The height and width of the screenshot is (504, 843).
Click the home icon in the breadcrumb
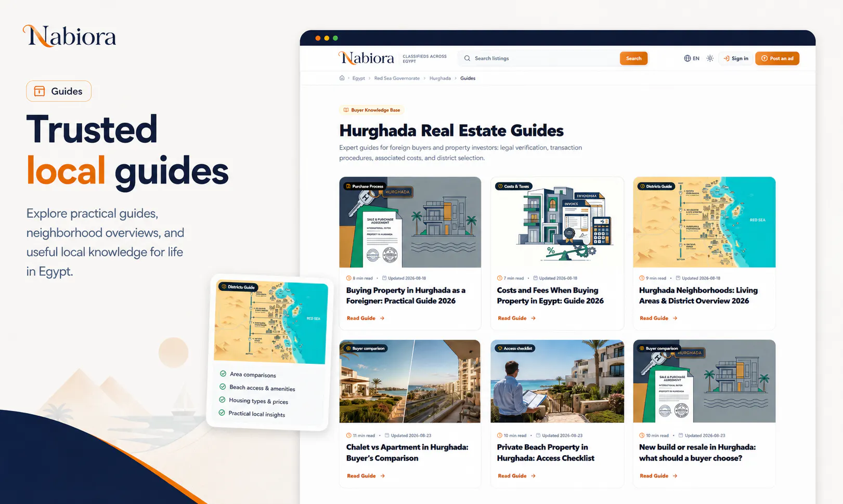coord(342,78)
